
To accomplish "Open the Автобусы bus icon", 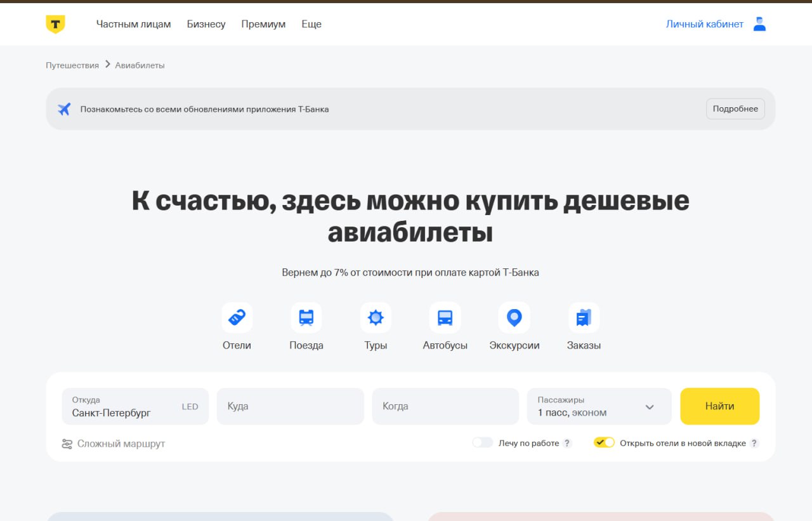I will coord(445,317).
